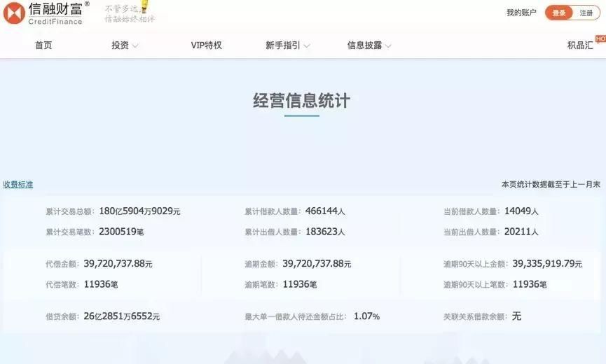Click 逾期金额 value 39,720,737.88元
The width and height of the screenshot is (606, 364).
(317, 264)
